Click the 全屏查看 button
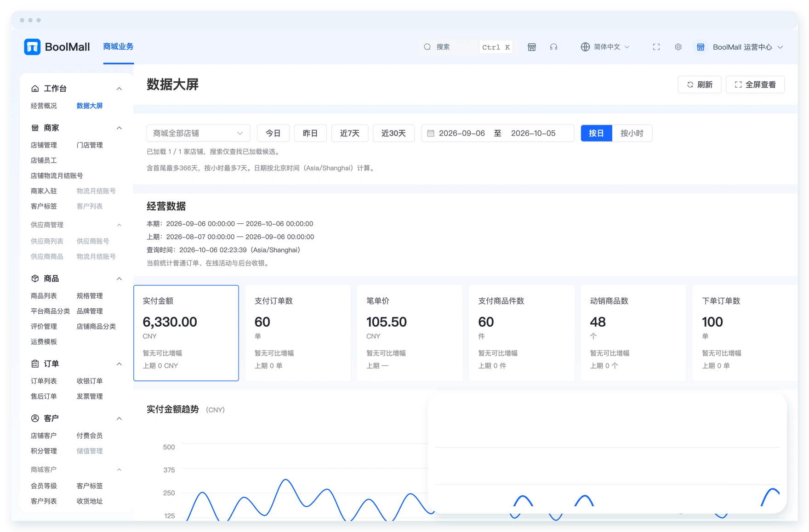Image resolution: width=809 pixels, height=532 pixels. [x=755, y=85]
